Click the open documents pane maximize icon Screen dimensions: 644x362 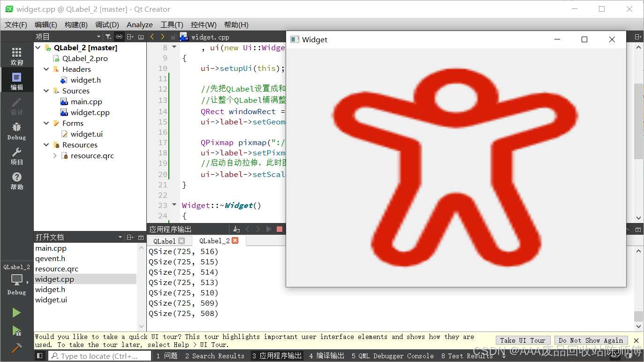(141, 237)
